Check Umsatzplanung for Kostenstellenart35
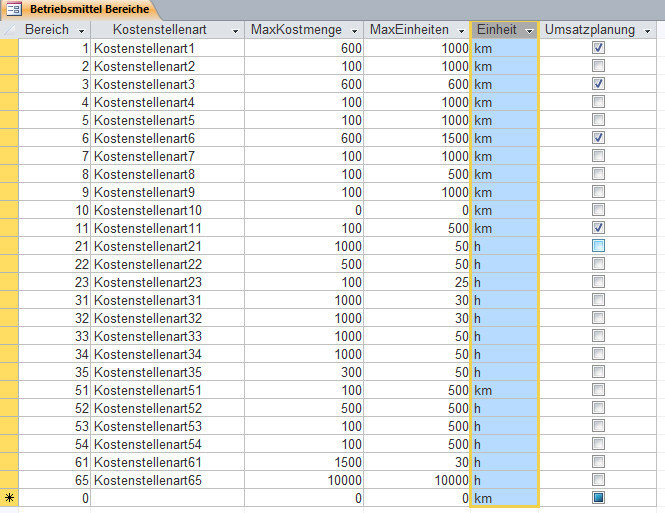665x513 pixels. click(x=598, y=372)
